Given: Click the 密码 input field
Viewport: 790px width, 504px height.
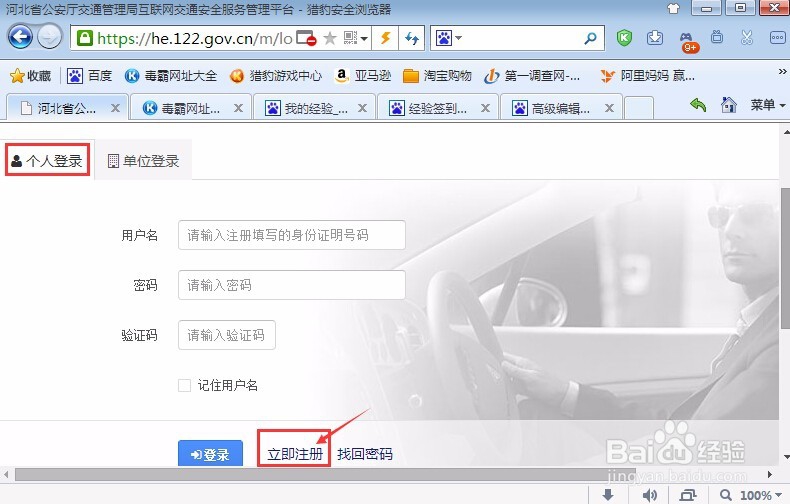Looking at the screenshot, I should [x=292, y=285].
